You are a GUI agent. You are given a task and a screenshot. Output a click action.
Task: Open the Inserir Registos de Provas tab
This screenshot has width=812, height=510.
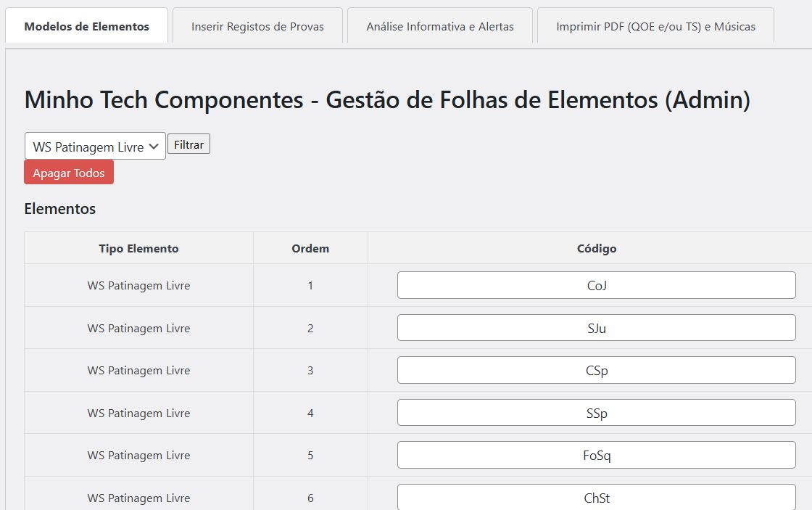click(257, 27)
